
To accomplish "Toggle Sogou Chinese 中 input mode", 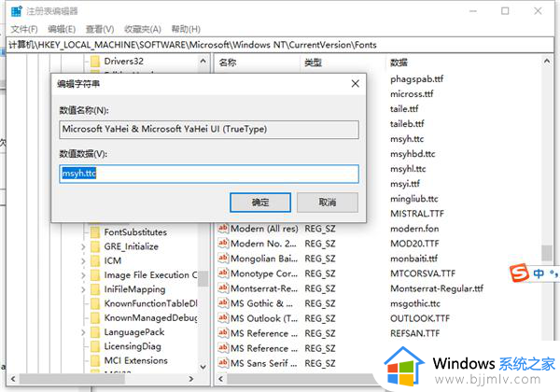I will tap(539, 273).
